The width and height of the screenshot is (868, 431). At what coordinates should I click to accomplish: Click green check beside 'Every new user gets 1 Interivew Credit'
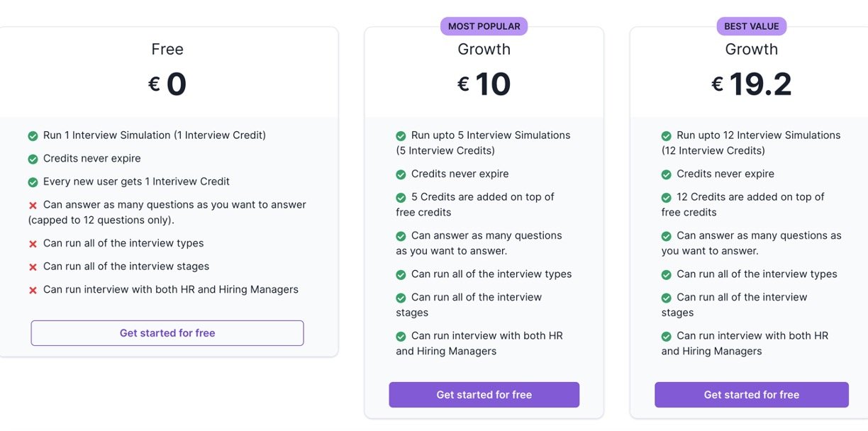click(33, 182)
